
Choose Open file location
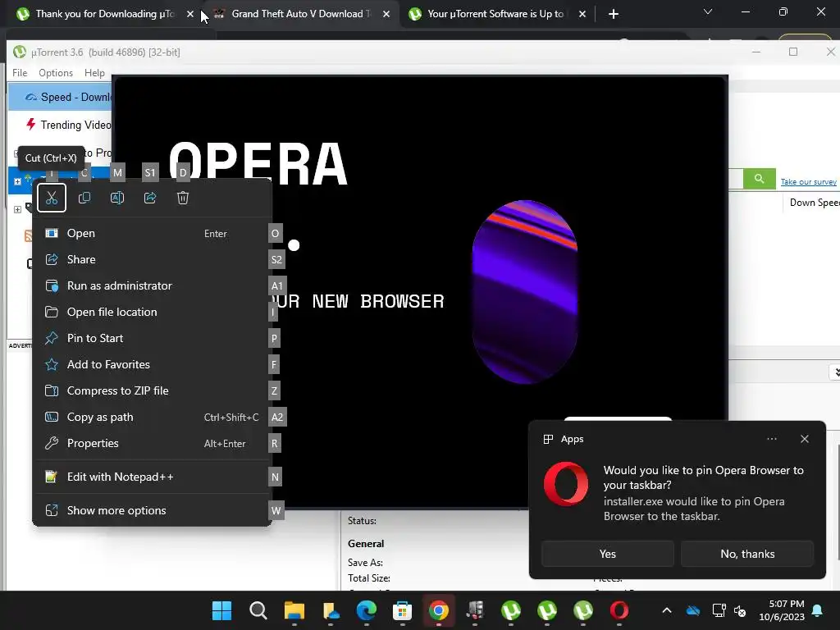coord(152,312)
